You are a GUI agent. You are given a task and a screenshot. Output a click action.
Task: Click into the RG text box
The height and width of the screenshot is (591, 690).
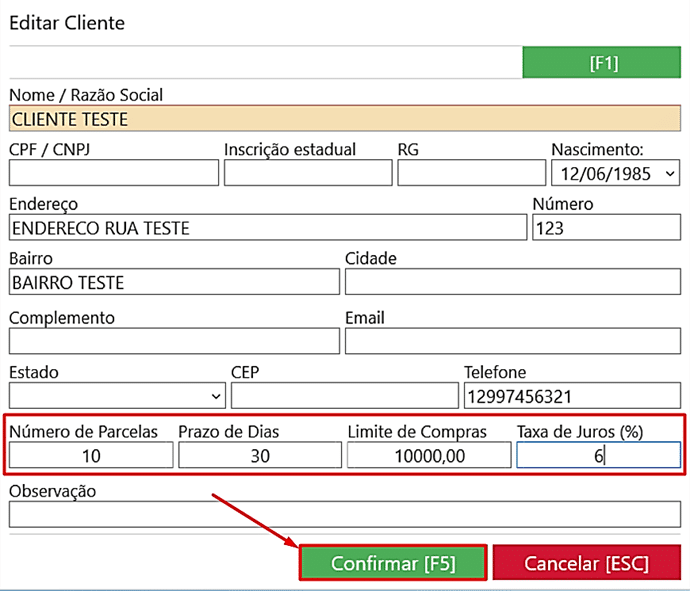[469, 173]
